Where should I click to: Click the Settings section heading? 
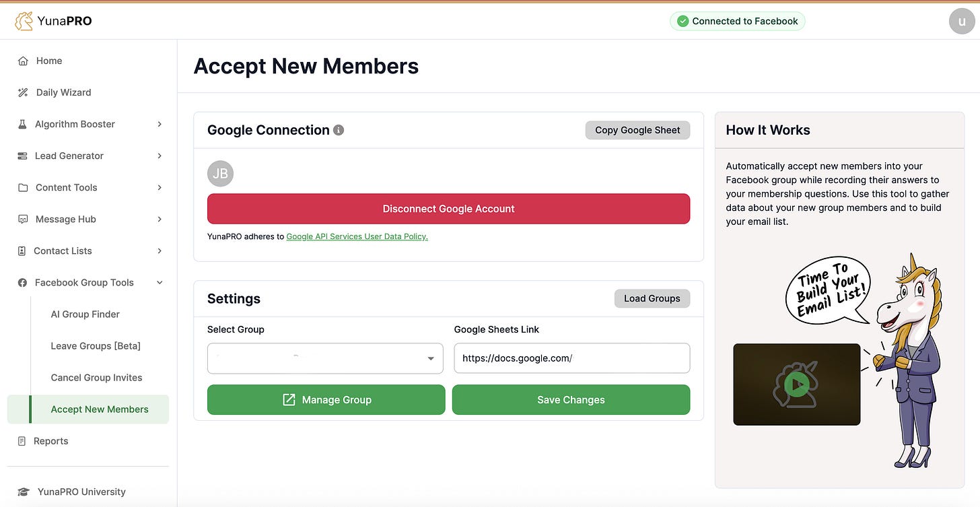point(234,299)
